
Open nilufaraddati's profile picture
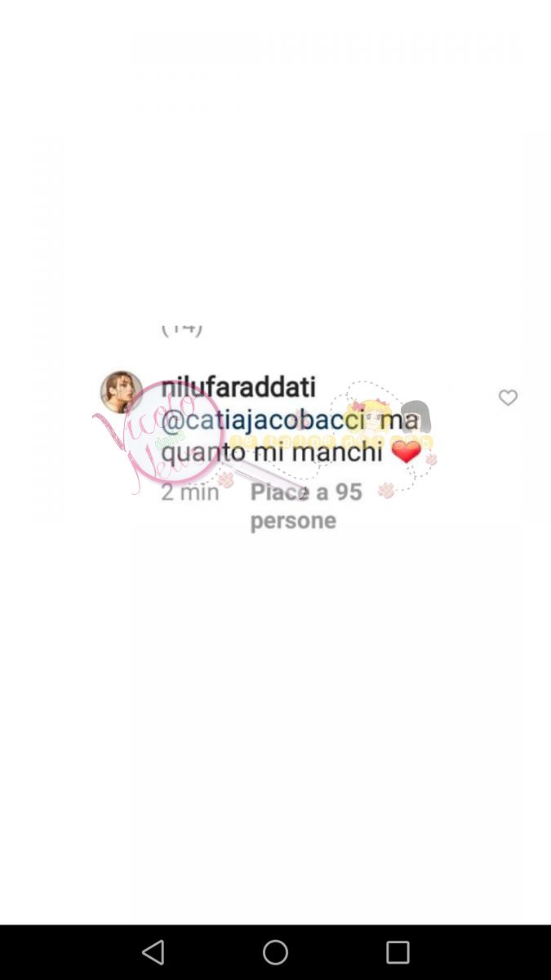pos(121,391)
